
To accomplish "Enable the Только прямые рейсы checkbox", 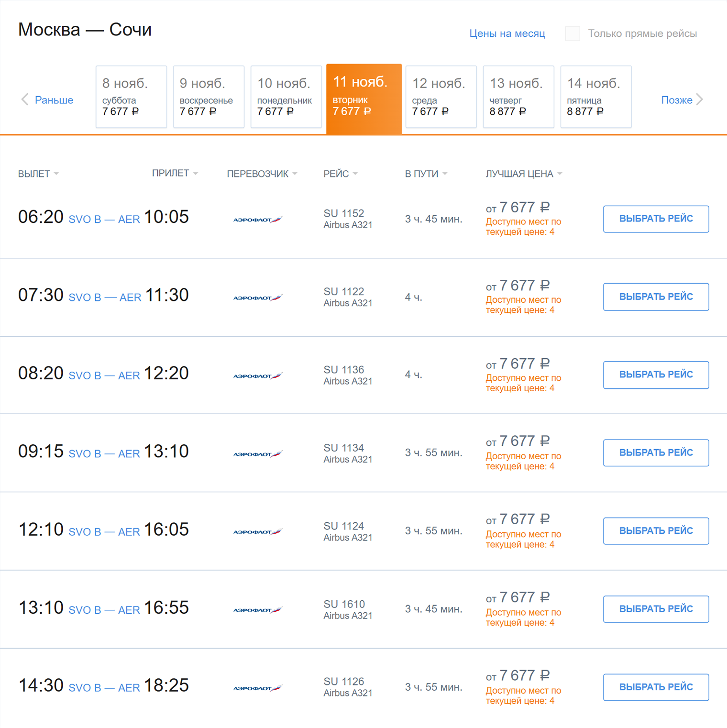I will (573, 33).
